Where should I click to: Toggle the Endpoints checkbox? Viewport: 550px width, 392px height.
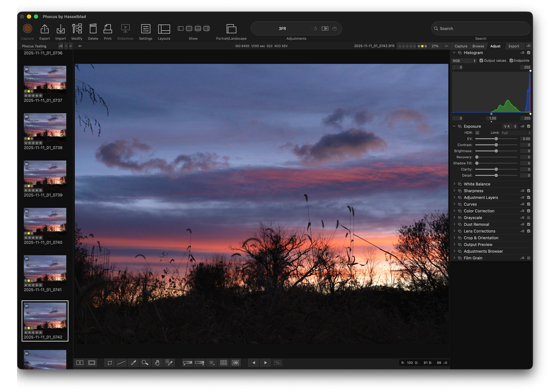tap(511, 61)
